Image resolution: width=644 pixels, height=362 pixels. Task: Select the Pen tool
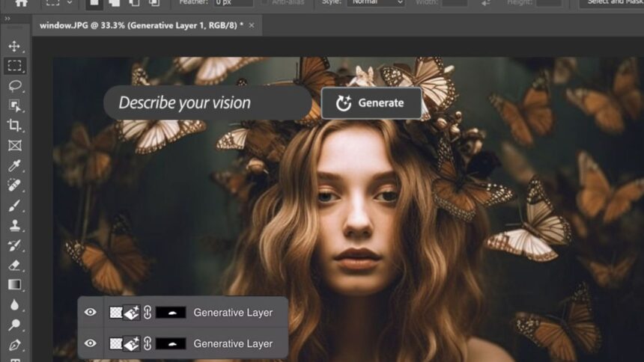[x=14, y=345]
